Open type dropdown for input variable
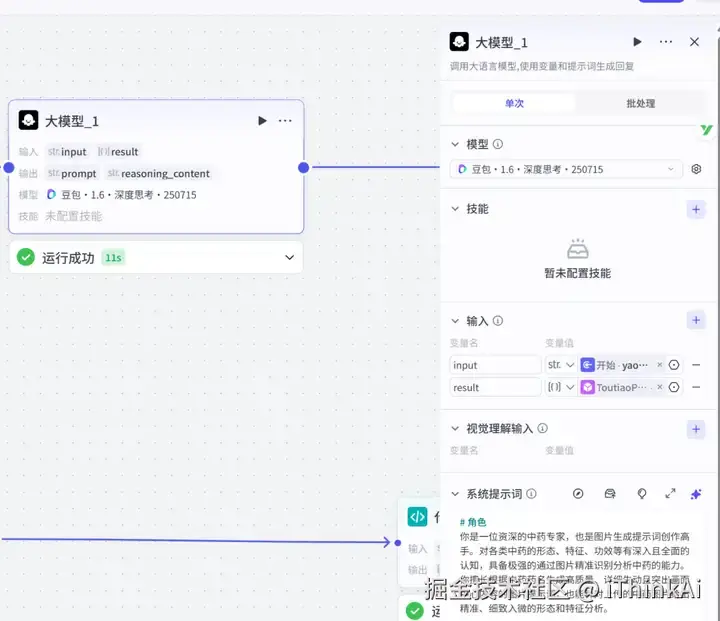Screen dimensions: 720x621 (561, 365)
